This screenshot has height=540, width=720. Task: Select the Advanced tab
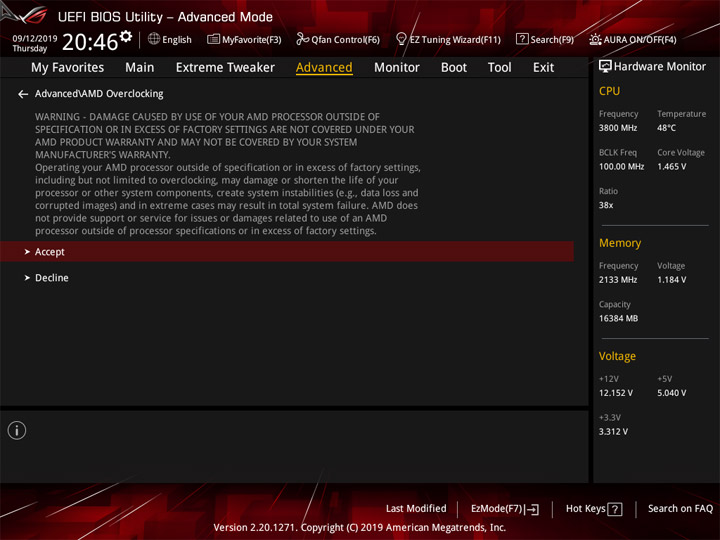[x=324, y=68]
